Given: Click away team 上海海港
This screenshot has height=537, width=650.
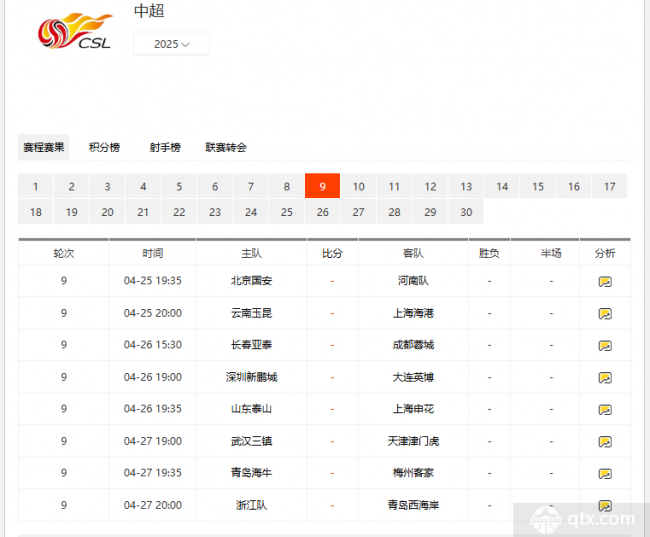Looking at the screenshot, I should point(413,313).
